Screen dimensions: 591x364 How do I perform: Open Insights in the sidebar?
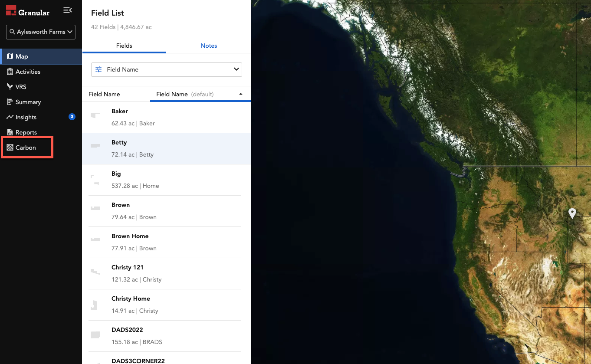pos(41,117)
